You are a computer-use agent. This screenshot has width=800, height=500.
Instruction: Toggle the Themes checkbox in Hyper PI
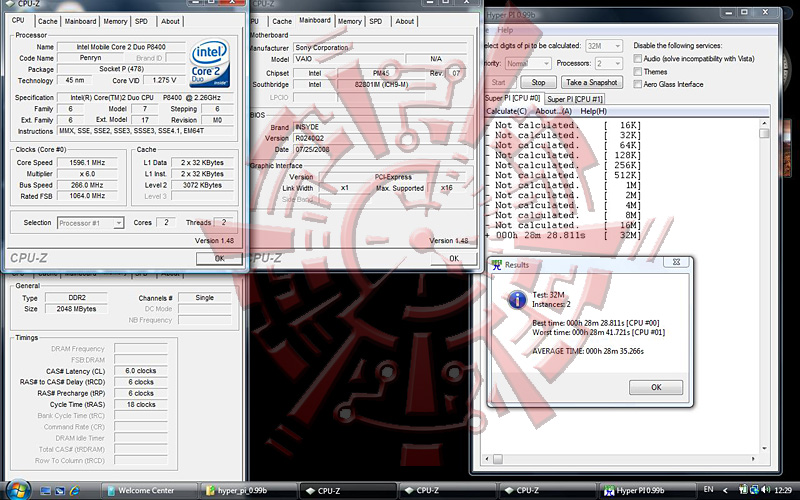coord(638,71)
